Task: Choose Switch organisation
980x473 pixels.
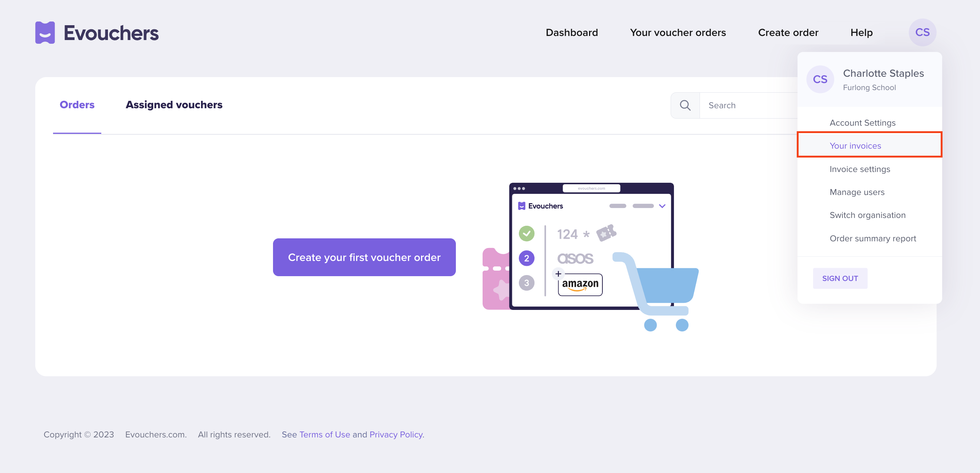Action: [x=868, y=215]
